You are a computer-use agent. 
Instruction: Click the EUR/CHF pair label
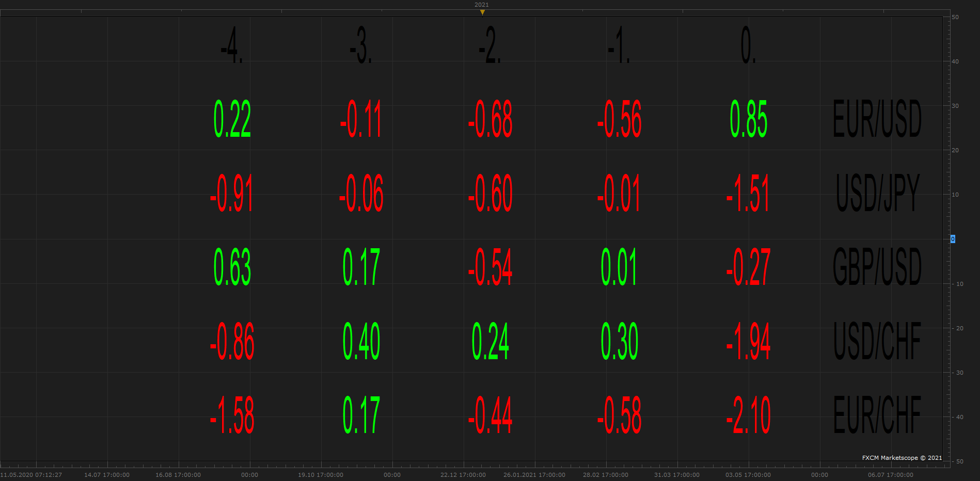(x=877, y=415)
